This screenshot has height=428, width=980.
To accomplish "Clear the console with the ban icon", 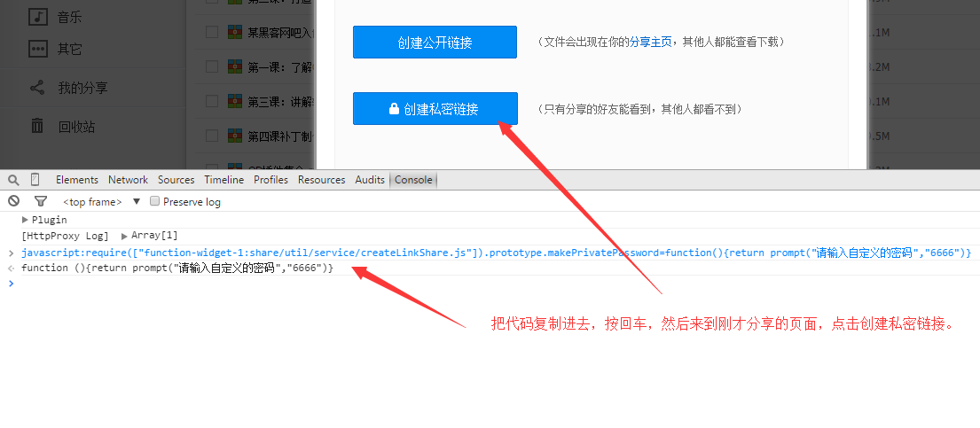I will [14, 201].
